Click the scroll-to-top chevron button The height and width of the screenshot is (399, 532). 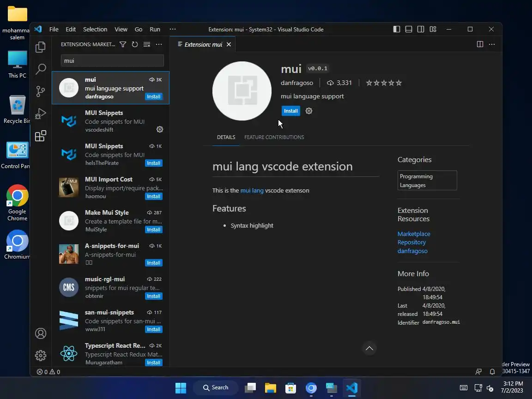point(369,348)
